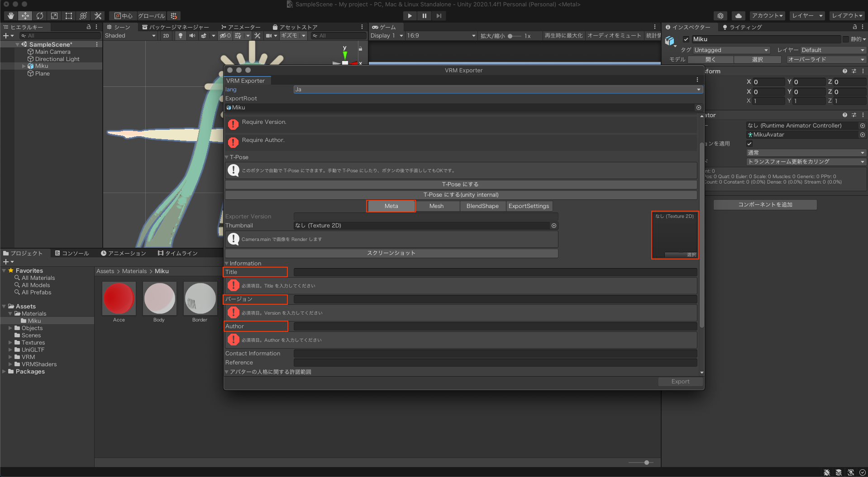Select the Rect transform tool
Image resolution: width=868 pixels, height=477 pixels.
pyautogui.click(x=69, y=16)
